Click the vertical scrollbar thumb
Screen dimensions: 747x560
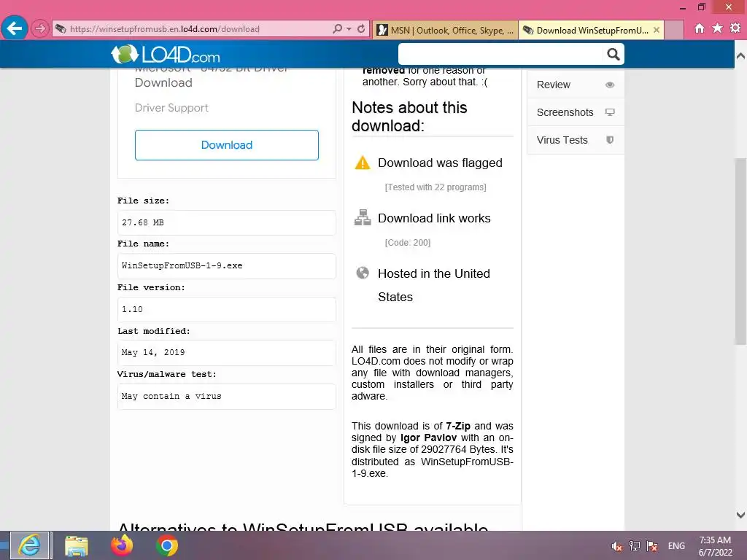pos(740,252)
